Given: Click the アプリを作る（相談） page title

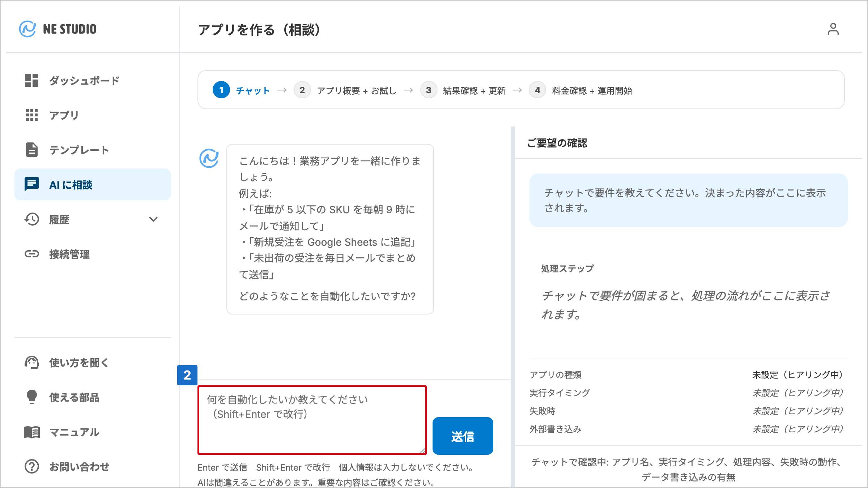Looking at the screenshot, I should [259, 30].
